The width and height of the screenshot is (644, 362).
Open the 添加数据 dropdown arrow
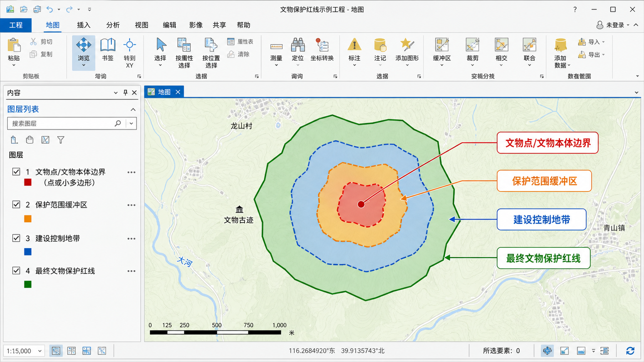tap(569, 65)
